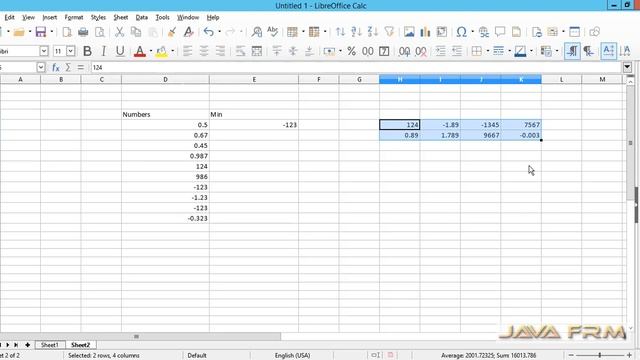Open the highlighting color dropdown arrow
Viewport: 640px width, 360px height.
point(173,51)
